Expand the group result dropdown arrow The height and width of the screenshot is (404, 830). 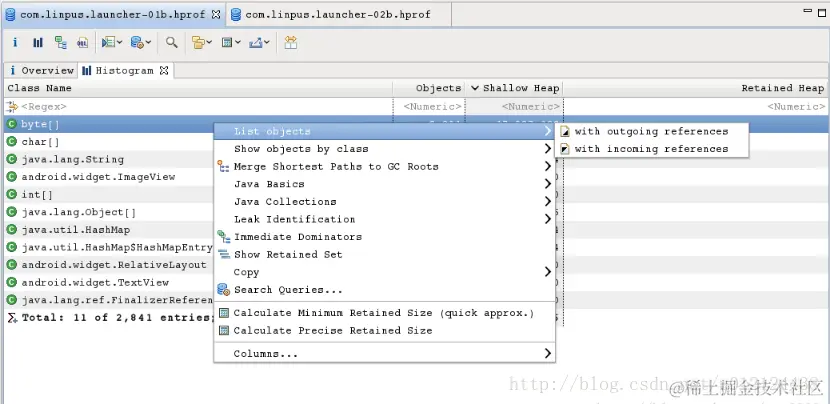tap(210, 42)
